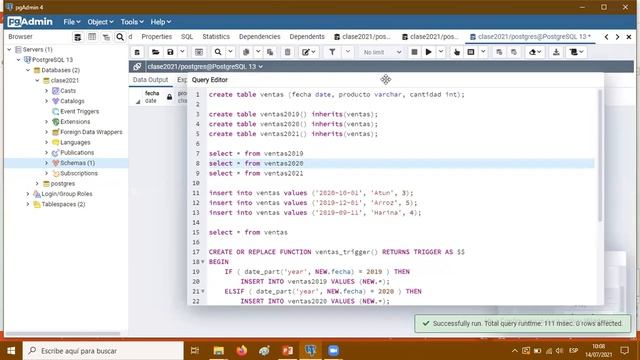
Task: Switch to the Dependents tab
Action: pos(307,37)
